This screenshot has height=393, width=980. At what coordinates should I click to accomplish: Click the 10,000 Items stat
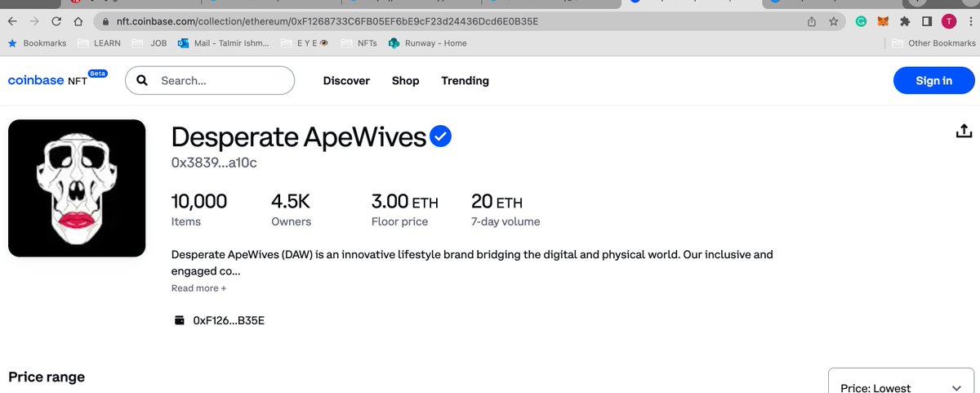[198, 210]
